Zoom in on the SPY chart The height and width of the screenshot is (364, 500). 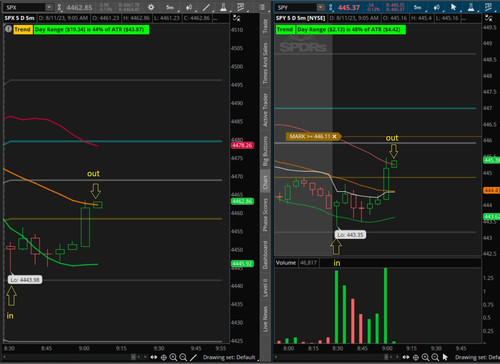425,357
